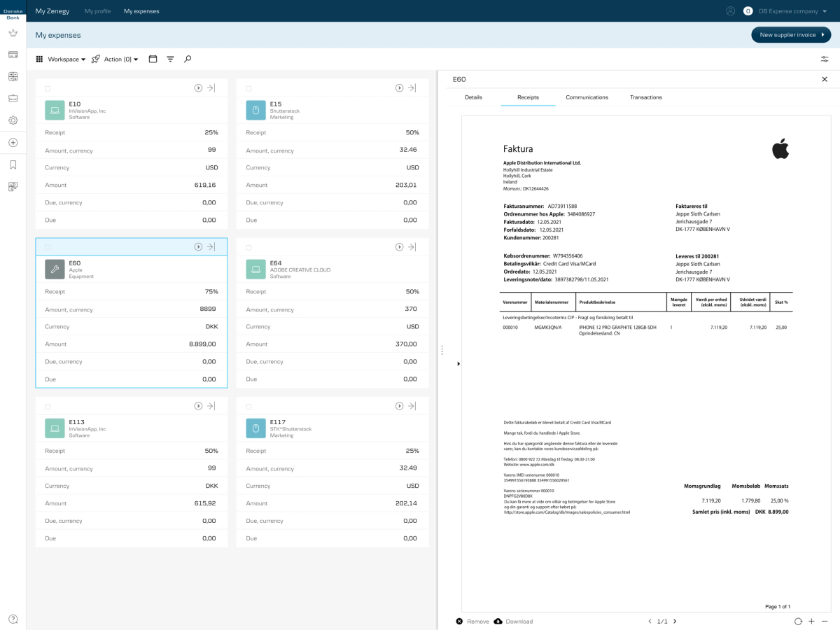Click the filter icon in toolbar
The image size is (840, 630).
pos(170,59)
